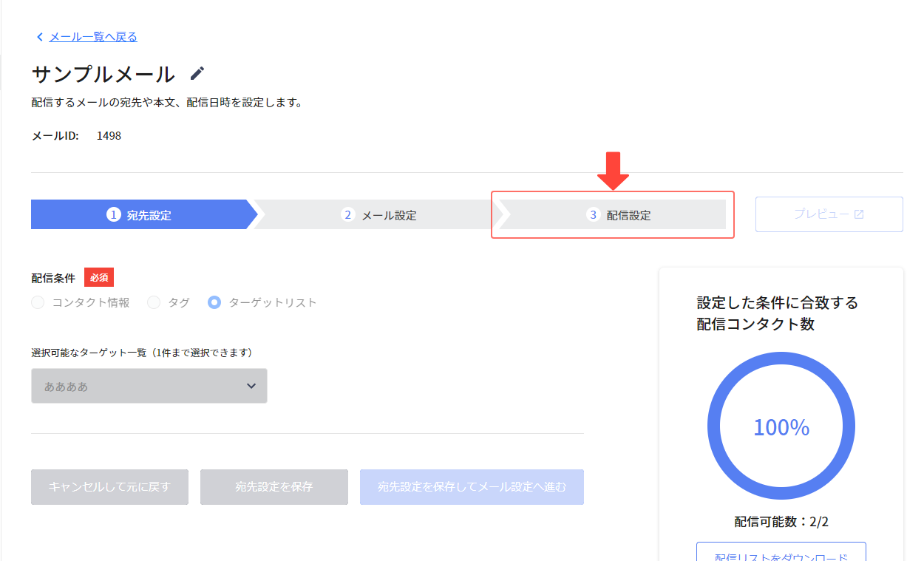Click the mail ID value 1498
Screen dimensions: 924x561
[x=109, y=136]
